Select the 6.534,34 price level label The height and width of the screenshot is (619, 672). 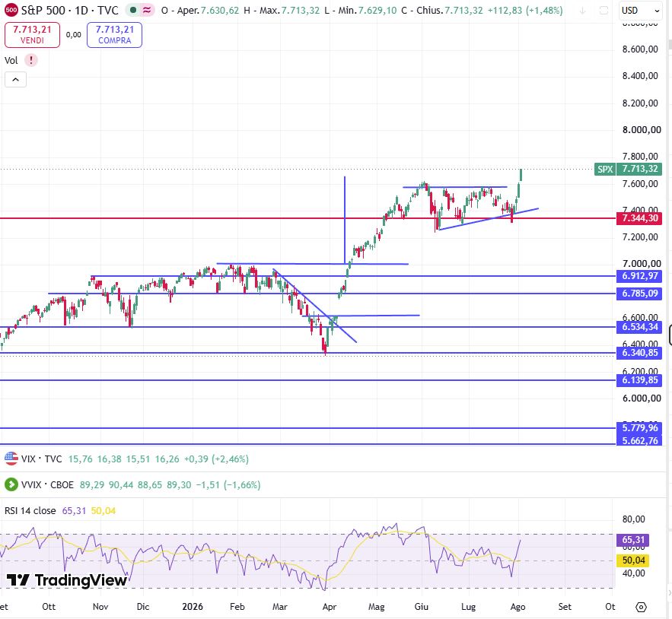click(640, 327)
